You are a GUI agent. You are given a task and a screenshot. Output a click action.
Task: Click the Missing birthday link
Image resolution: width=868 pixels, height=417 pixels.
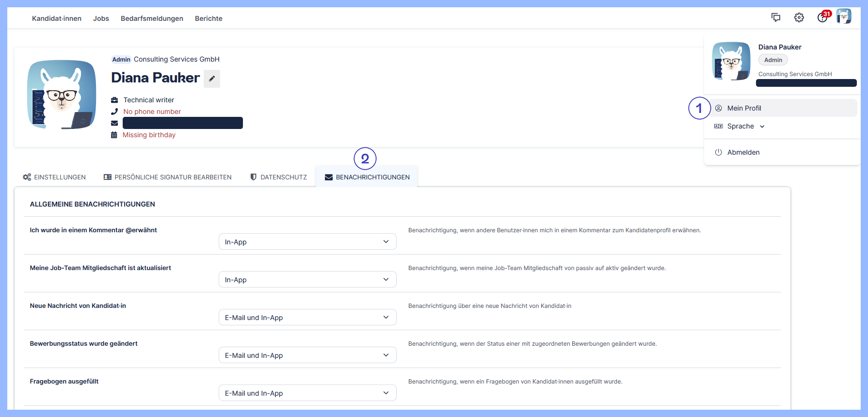click(149, 135)
